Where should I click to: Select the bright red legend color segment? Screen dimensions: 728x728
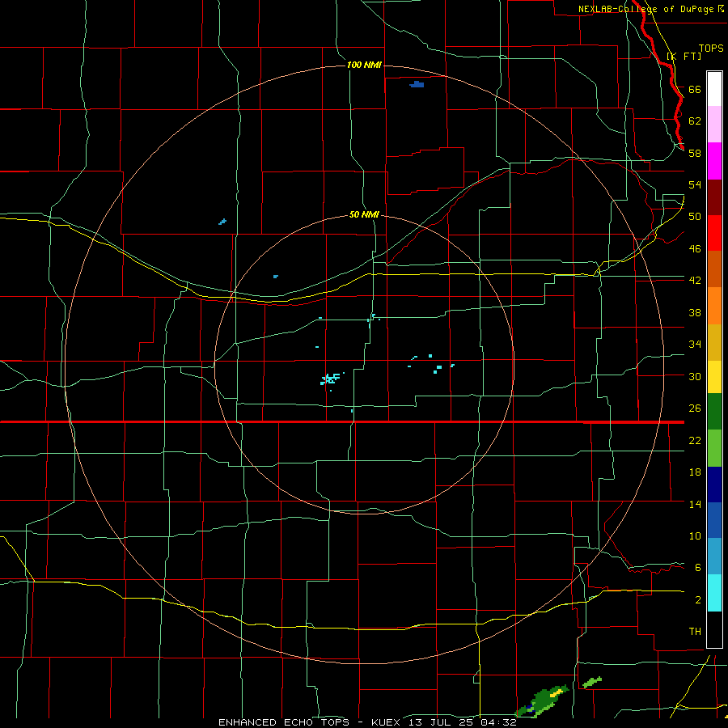(x=714, y=233)
